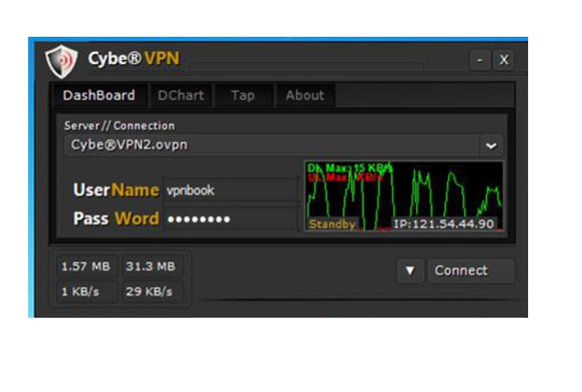Expand the server connection dropdown arrow
The width and height of the screenshot is (582, 392).
click(491, 146)
